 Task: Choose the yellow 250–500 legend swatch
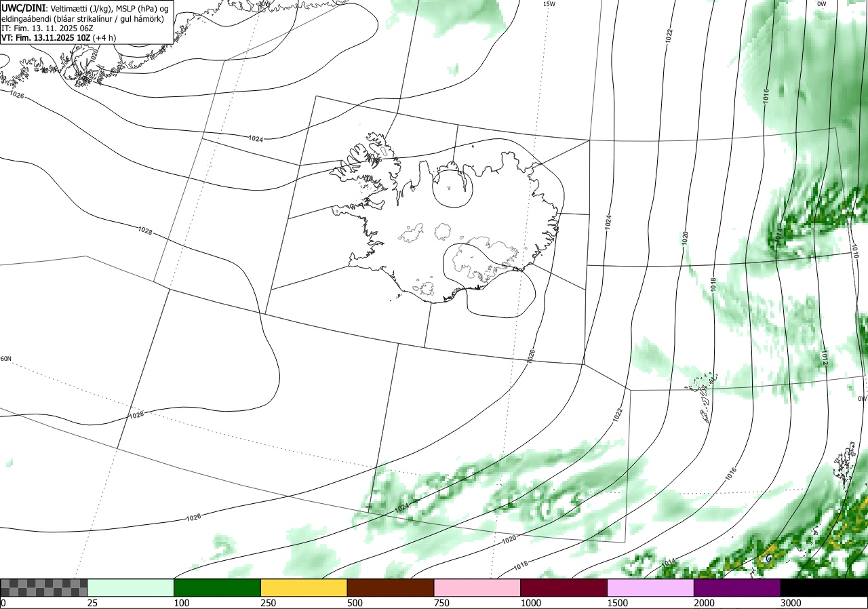pyautogui.click(x=304, y=587)
